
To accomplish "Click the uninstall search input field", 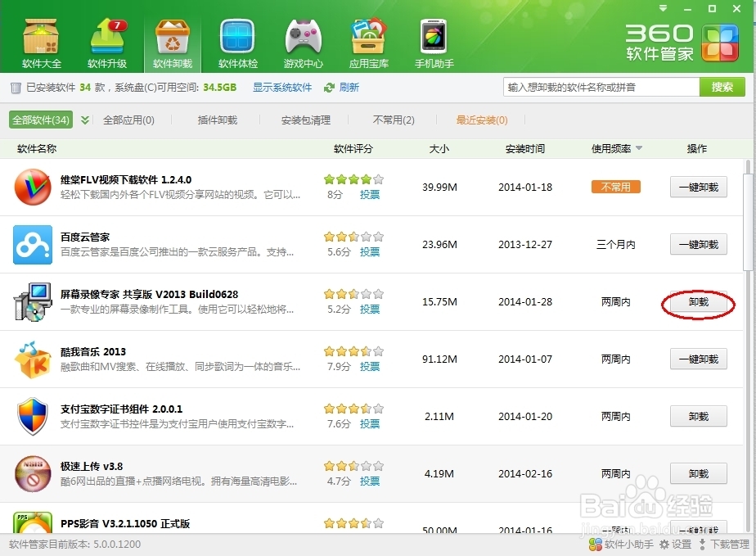I will [601, 87].
